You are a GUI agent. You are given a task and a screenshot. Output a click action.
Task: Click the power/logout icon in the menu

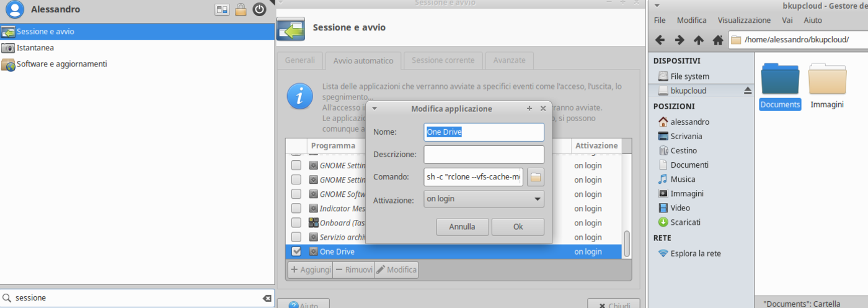pyautogui.click(x=259, y=9)
